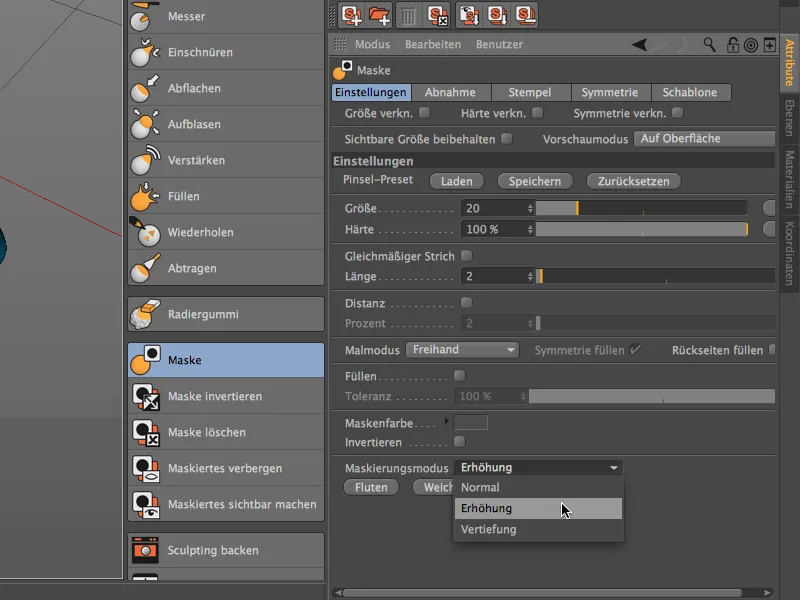800x600 pixels.
Task: Choose Normal masking mode
Action: (538, 487)
